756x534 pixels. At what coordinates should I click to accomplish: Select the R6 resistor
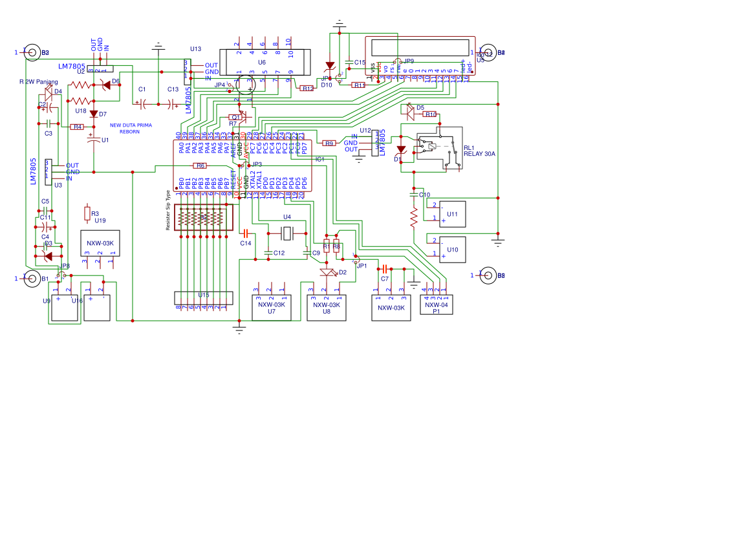200,166
